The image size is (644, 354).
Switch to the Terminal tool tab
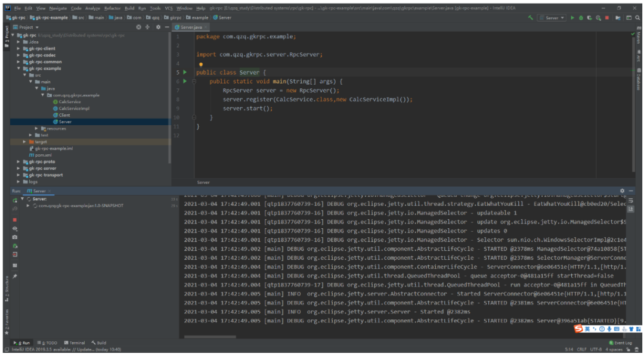coord(75,343)
